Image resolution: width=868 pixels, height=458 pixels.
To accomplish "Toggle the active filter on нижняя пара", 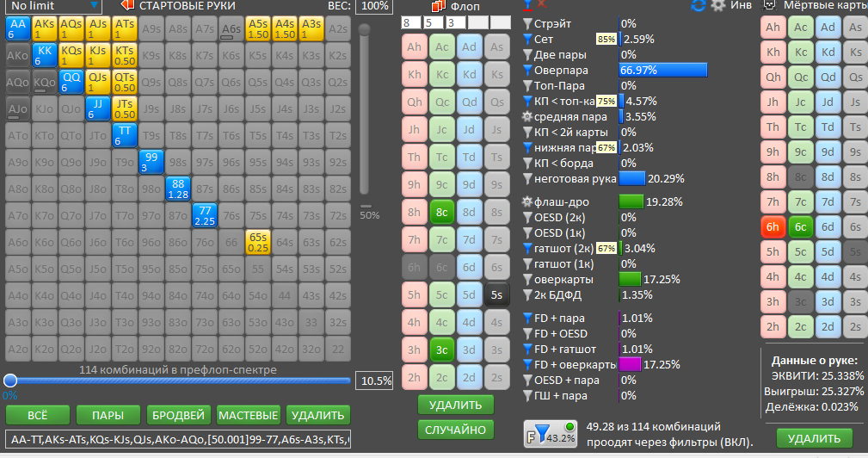I will [x=527, y=148].
